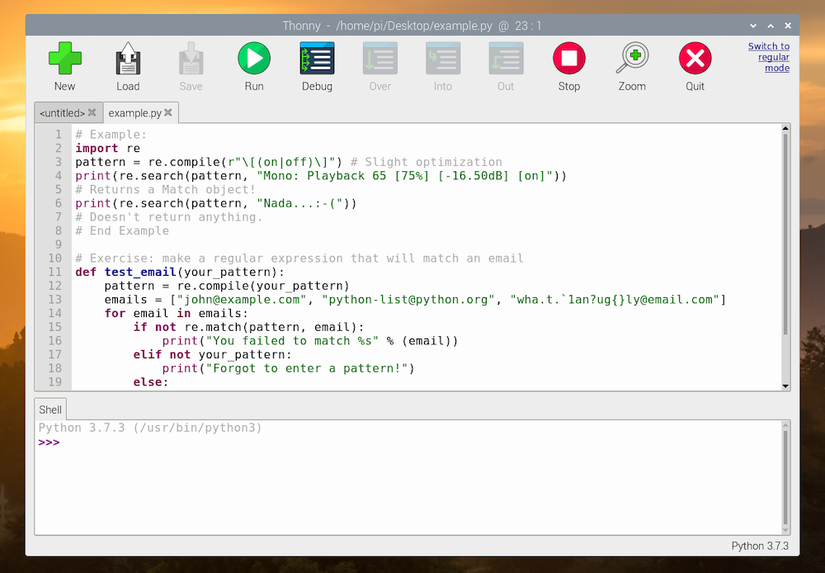This screenshot has height=573, width=825.
Task: Start the Debug tool
Action: [x=317, y=60]
